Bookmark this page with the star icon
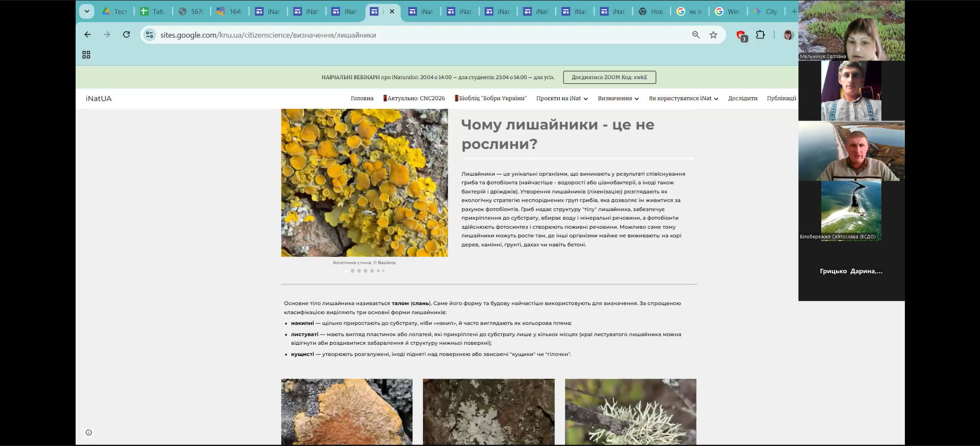Image resolution: width=980 pixels, height=446 pixels. pyautogui.click(x=713, y=35)
